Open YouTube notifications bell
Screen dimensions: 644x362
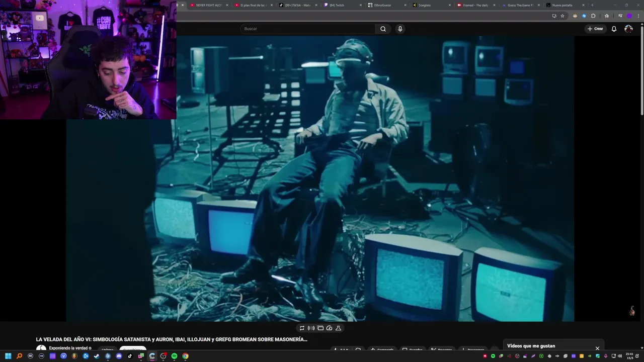point(614,29)
